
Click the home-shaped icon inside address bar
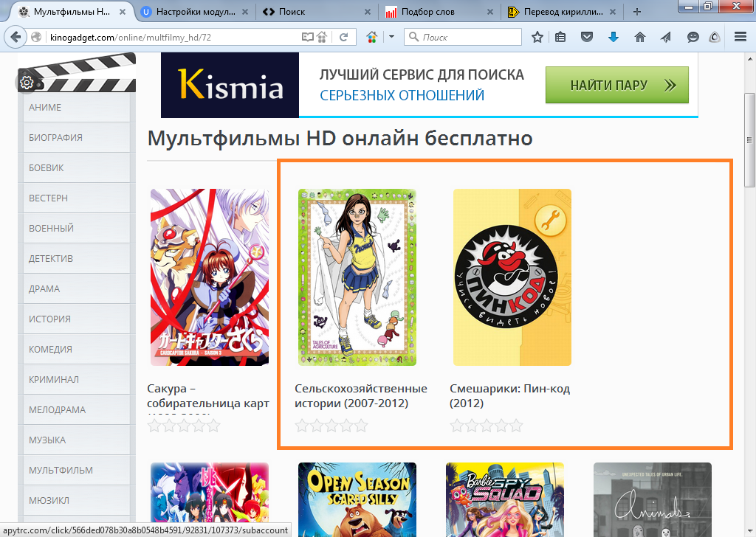coord(322,37)
